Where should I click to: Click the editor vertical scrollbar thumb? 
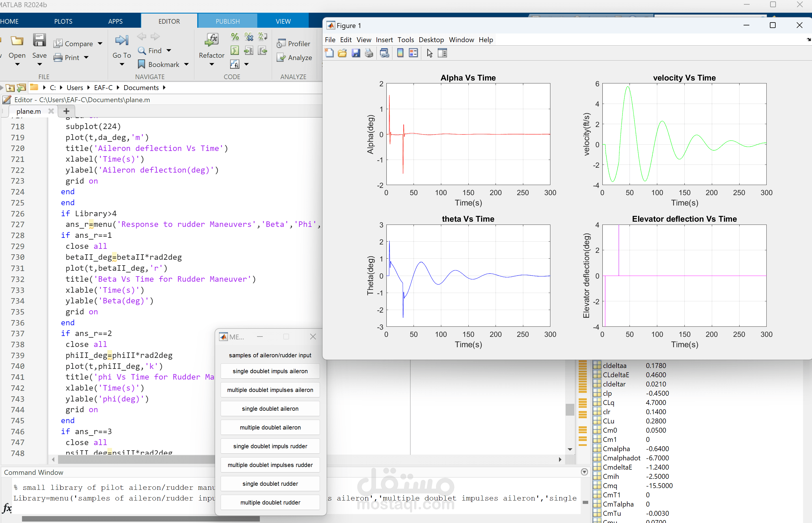(x=570, y=410)
